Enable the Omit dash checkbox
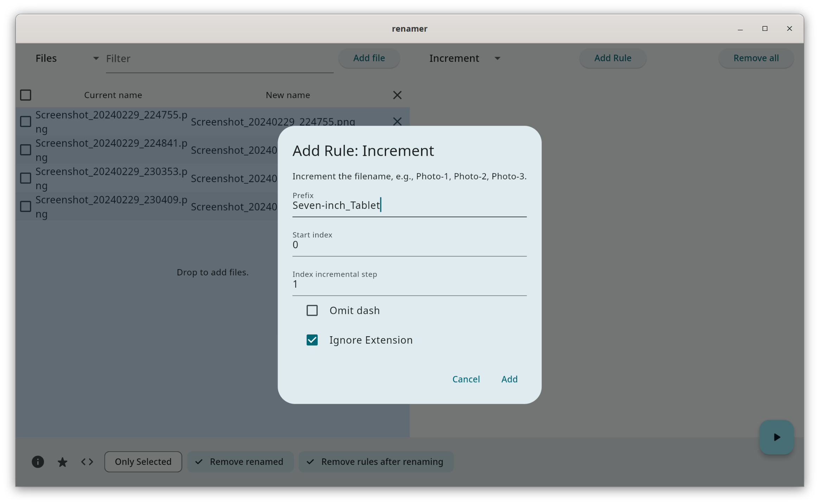This screenshot has height=504, width=820. (x=312, y=310)
